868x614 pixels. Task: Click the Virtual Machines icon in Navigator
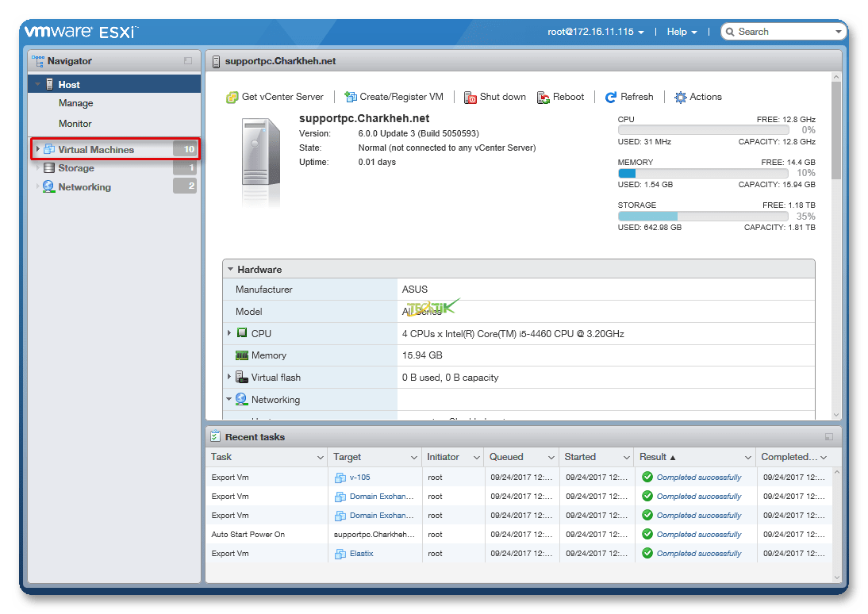click(49, 149)
